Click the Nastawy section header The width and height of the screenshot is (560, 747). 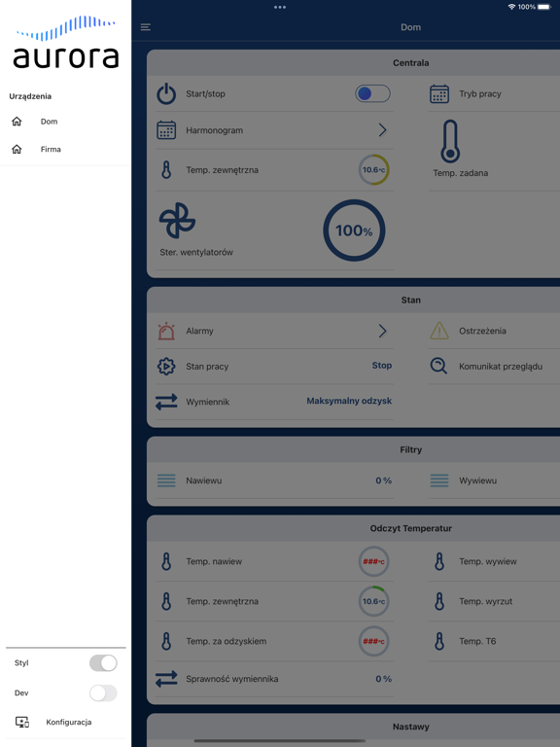pyautogui.click(x=410, y=727)
